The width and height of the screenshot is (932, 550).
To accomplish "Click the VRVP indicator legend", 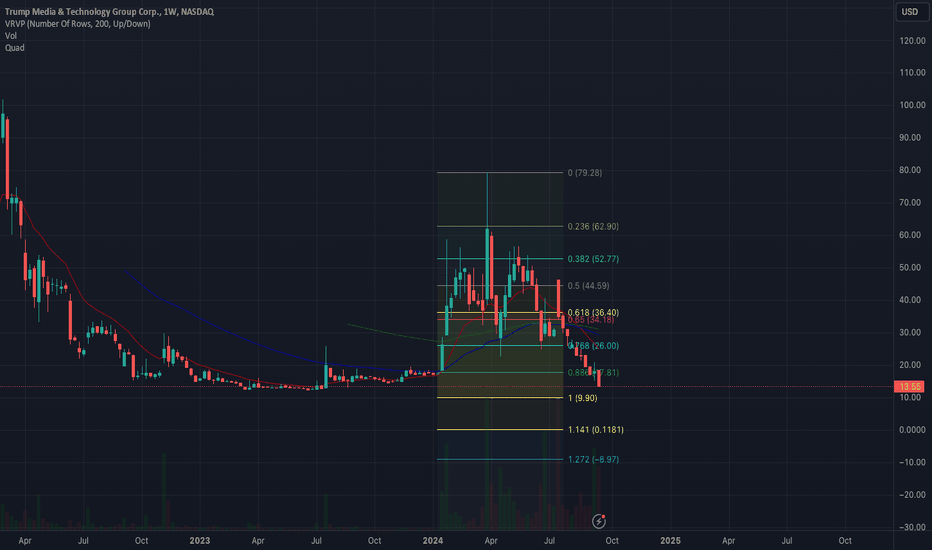I will point(77,24).
